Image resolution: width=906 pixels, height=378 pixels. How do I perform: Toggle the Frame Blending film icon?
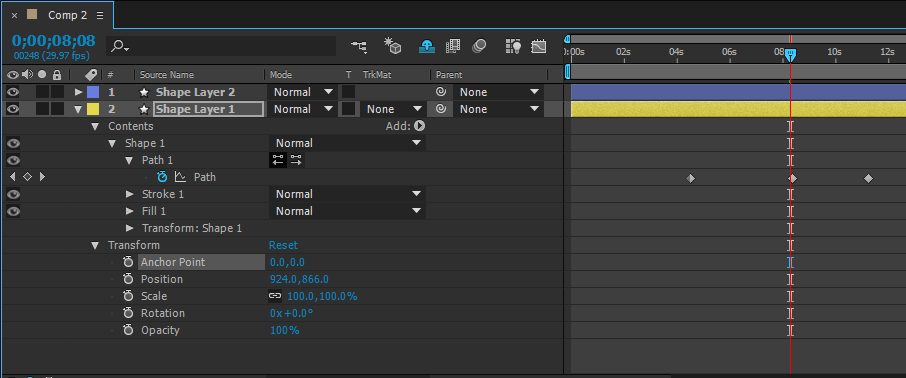point(453,46)
